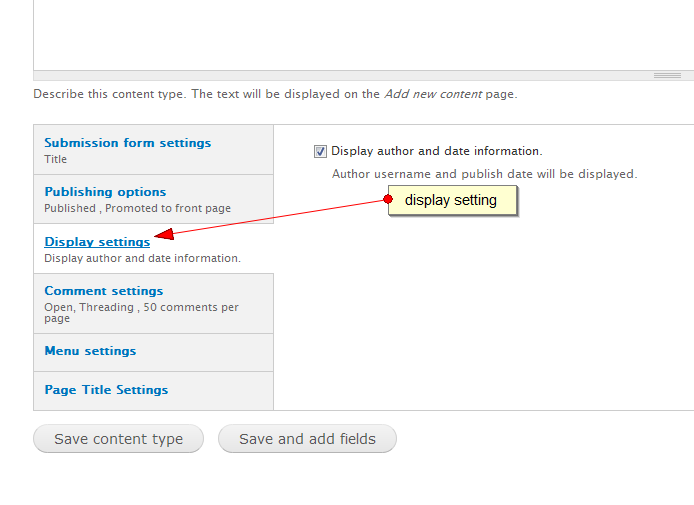
Task: Click the 'Title' summary under Submission form settings
Action: pos(55,159)
